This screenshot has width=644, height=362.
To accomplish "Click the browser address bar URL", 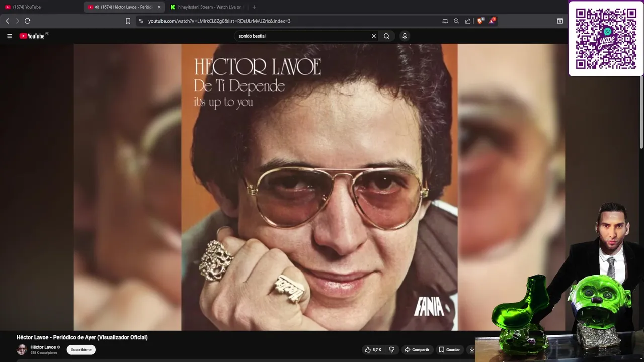I will coord(219,21).
